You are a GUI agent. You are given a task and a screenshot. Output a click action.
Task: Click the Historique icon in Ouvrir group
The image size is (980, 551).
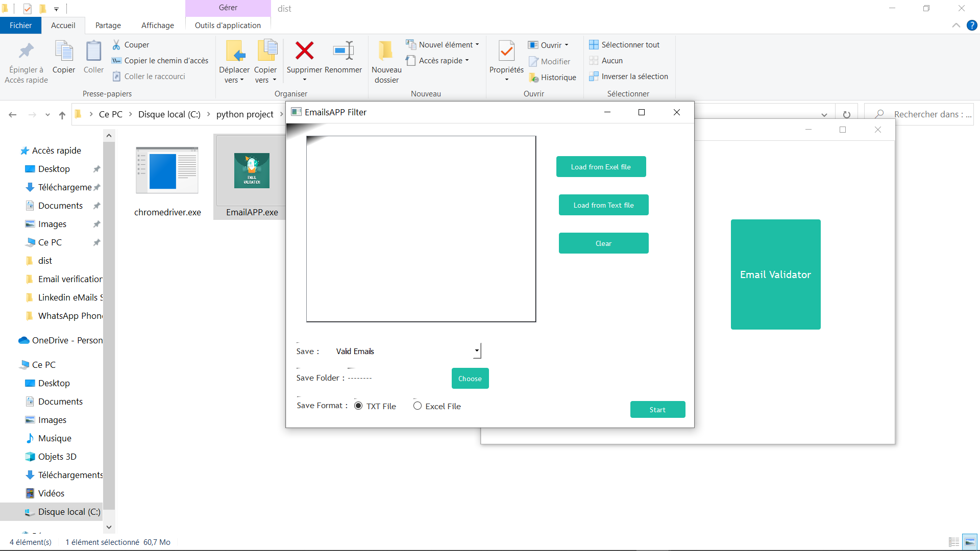[x=534, y=78]
